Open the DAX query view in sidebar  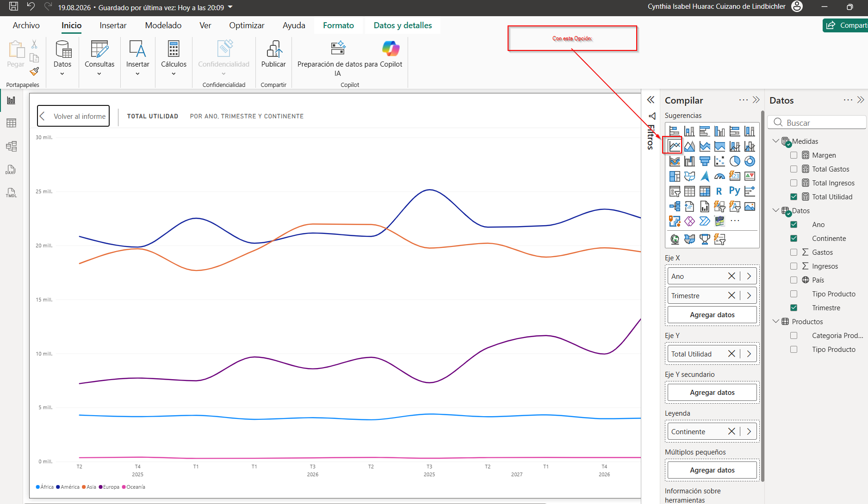pyautogui.click(x=11, y=170)
